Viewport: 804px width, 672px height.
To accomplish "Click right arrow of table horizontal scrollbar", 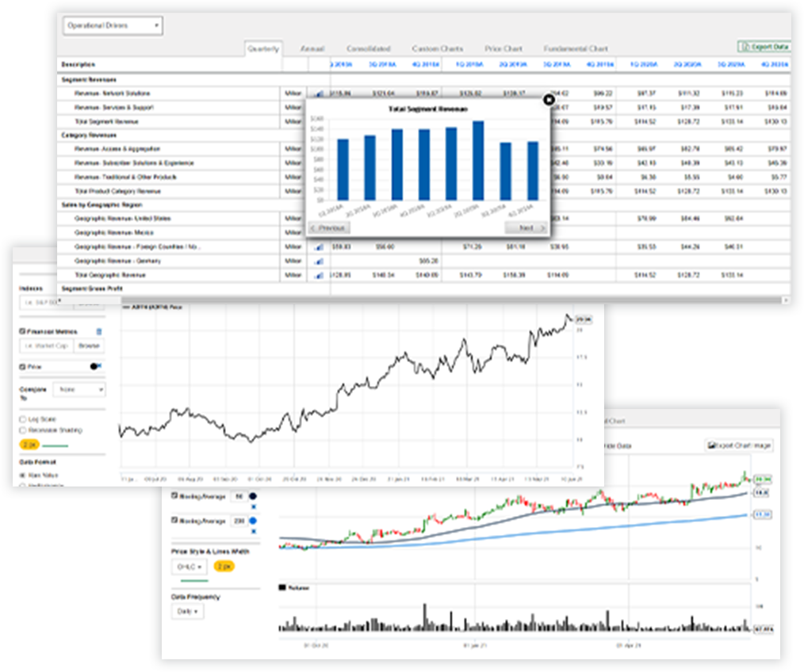I will pyautogui.click(x=786, y=300).
